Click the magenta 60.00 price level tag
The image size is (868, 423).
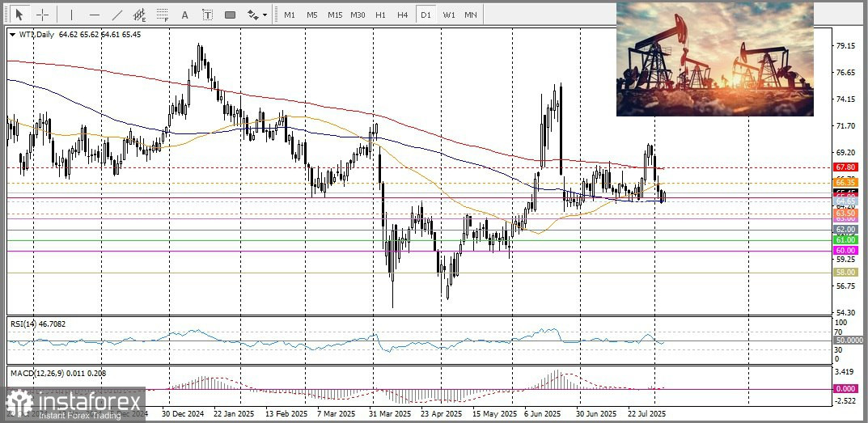[x=846, y=251]
